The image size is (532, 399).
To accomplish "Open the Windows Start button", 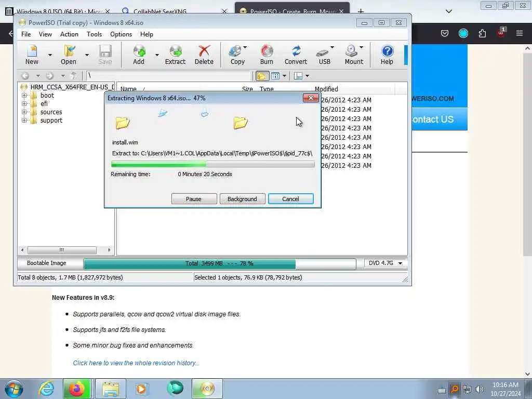I will (14, 389).
